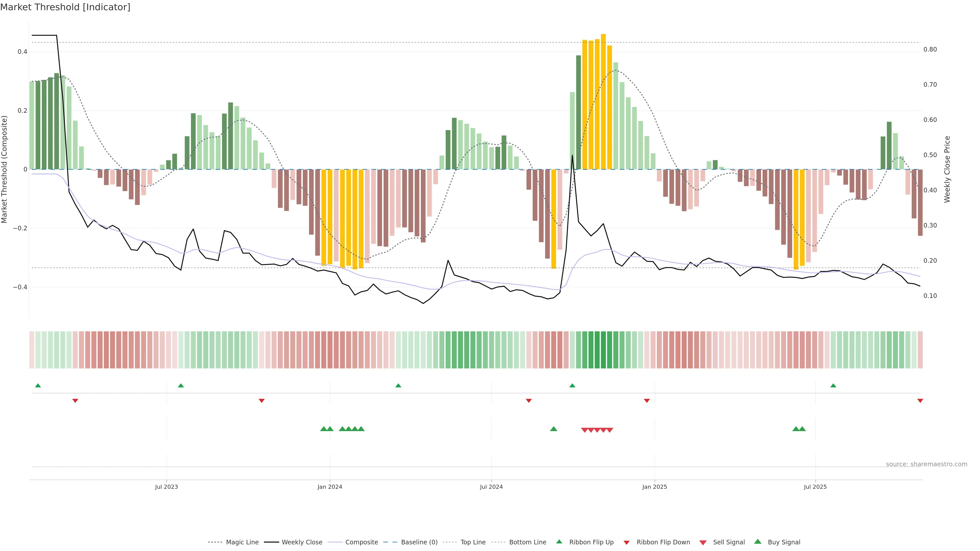Click the red flip-down marker at far right edge
Screen dimensions: 980x551
920,401
